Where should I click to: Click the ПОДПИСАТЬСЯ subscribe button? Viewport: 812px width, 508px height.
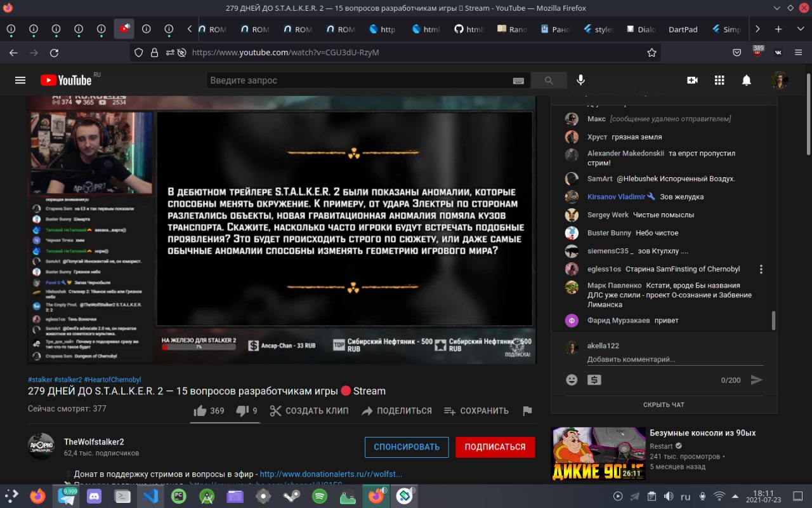495,447
